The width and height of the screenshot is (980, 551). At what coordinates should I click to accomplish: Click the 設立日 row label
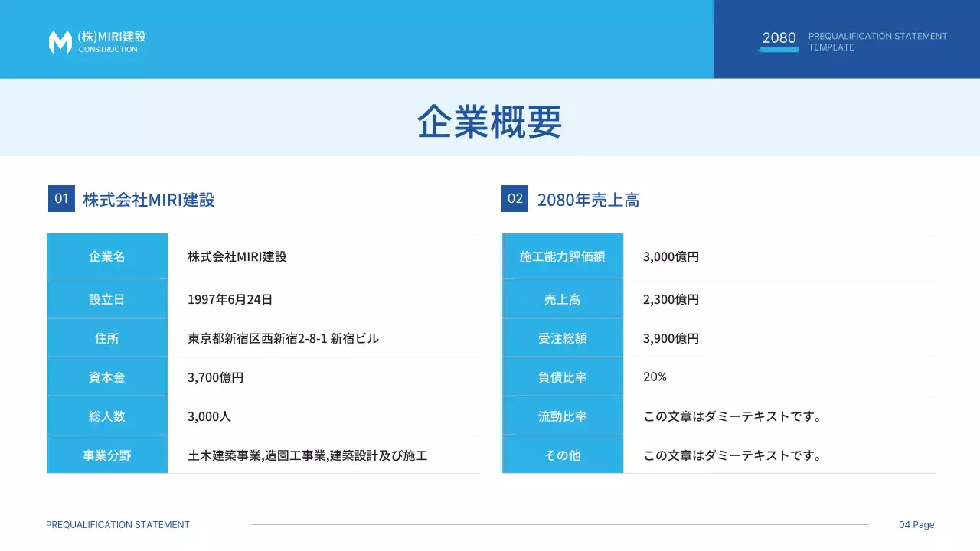click(106, 298)
